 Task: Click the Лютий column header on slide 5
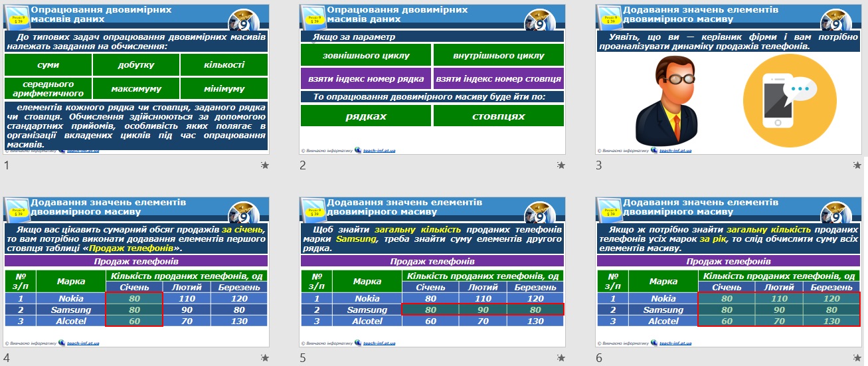click(483, 287)
